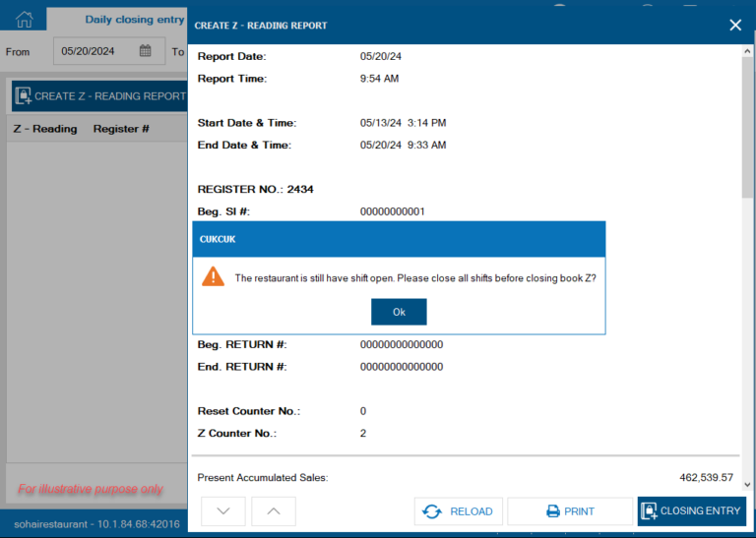Go to previous report with up chevron

tap(274, 511)
